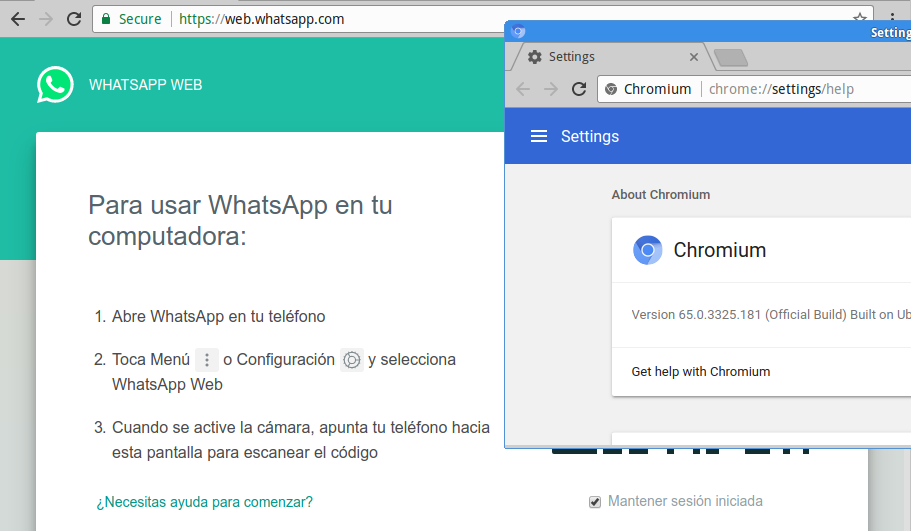
Task: Toggle Mantener sesión iniciada checkbox
Action: point(594,502)
